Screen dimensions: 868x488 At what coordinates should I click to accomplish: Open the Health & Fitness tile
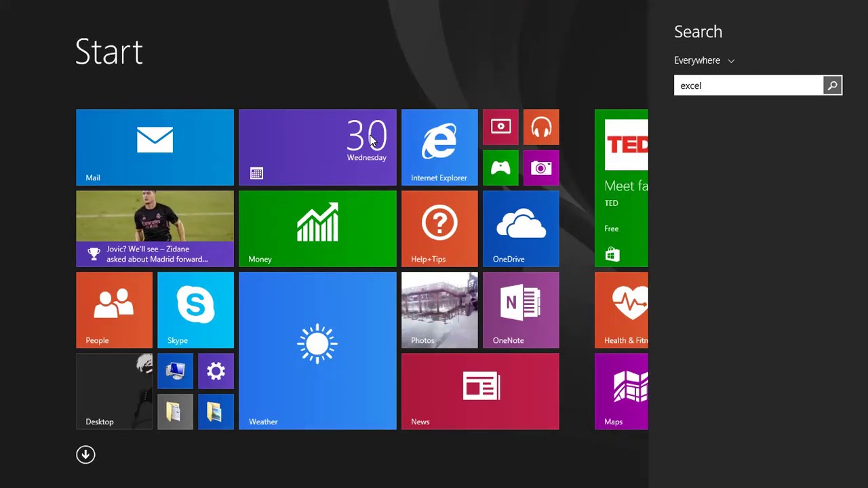click(x=621, y=310)
